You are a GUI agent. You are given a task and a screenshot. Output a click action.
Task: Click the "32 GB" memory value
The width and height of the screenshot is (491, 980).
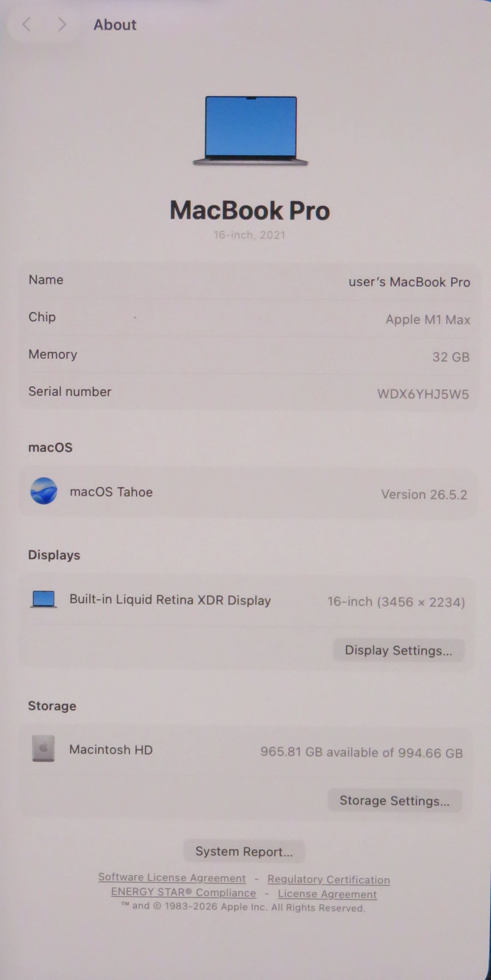pos(451,357)
